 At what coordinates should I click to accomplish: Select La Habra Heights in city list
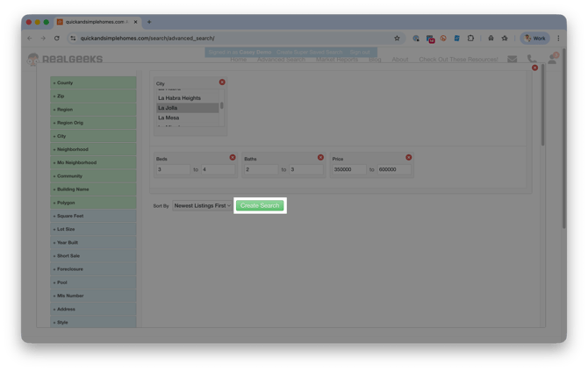[188, 98]
